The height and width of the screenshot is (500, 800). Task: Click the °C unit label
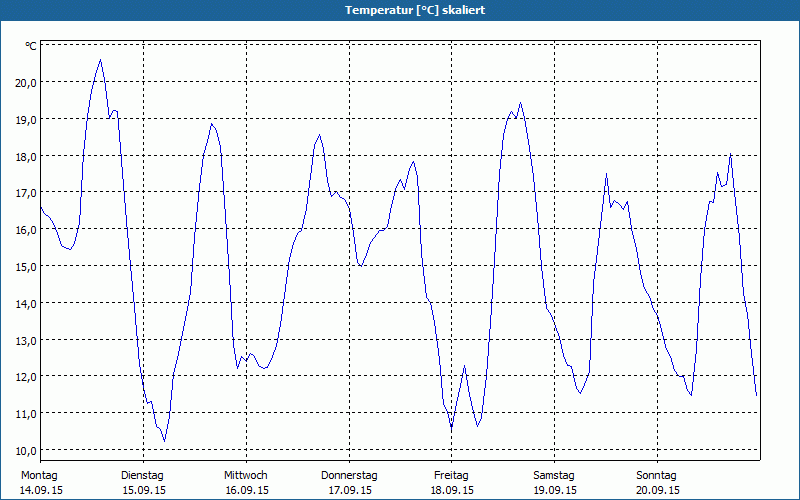(31, 46)
